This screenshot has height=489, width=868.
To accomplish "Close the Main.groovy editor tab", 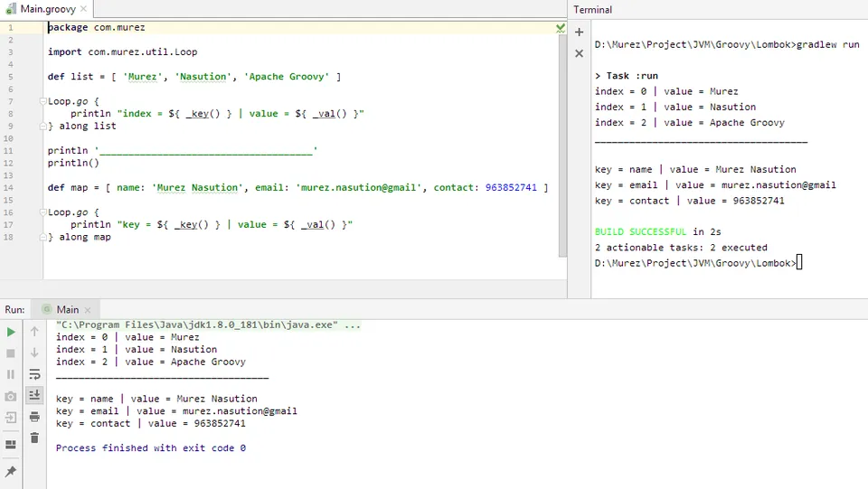I will (83, 9).
